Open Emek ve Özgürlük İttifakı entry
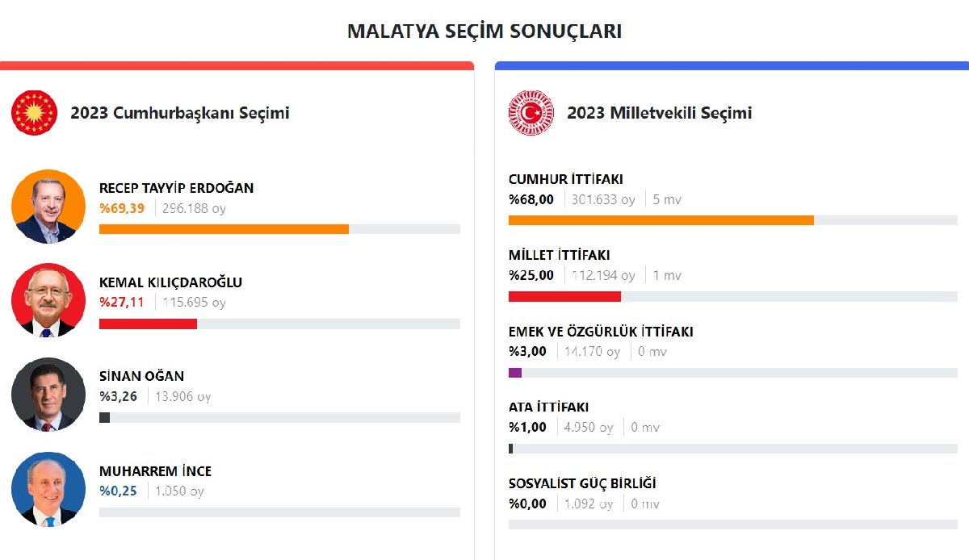The width and height of the screenshot is (969, 560). 601,332
